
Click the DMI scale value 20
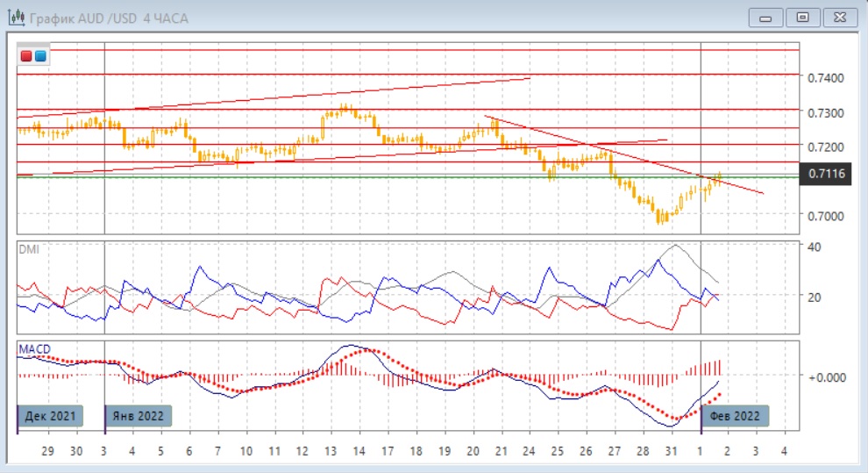pyautogui.click(x=815, y=297)
